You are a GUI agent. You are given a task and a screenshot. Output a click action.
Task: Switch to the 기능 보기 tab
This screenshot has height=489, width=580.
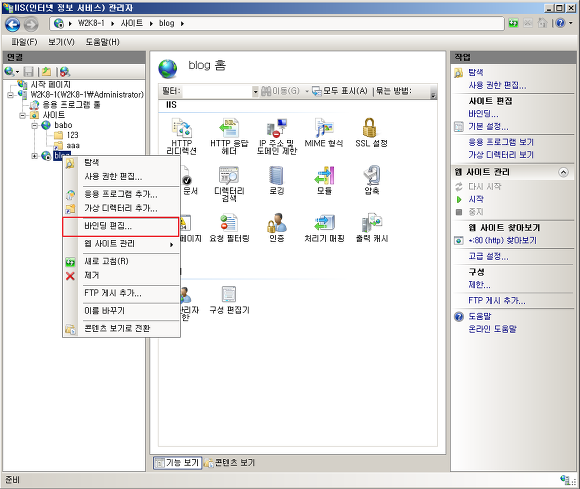tap(177, 463)
